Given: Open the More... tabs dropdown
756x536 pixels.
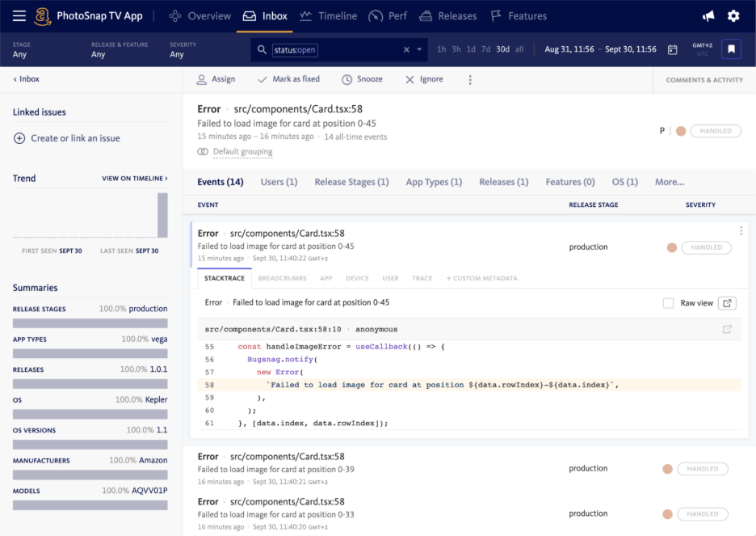Looking at the screenshot, I should [x=670, y=182].
